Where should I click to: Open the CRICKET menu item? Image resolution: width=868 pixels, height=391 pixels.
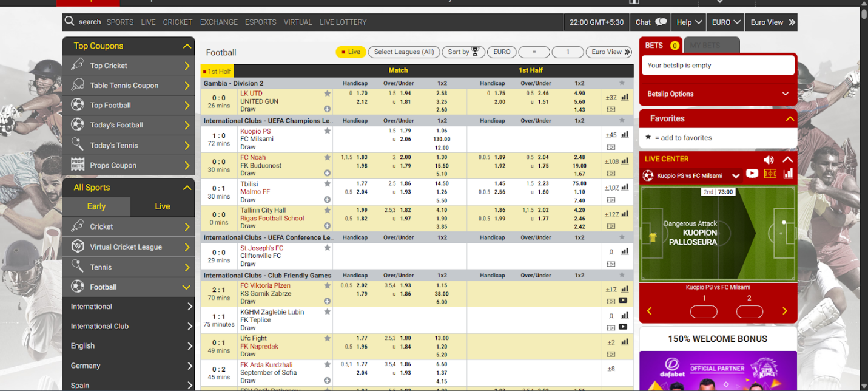177,22
